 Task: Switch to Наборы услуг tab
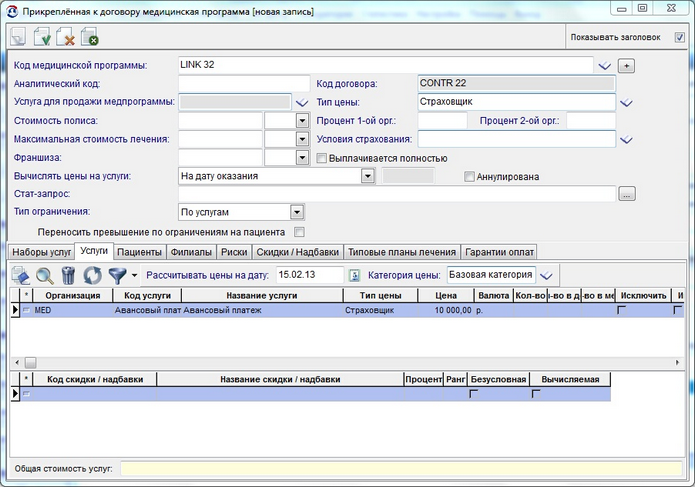pos(42,252)
